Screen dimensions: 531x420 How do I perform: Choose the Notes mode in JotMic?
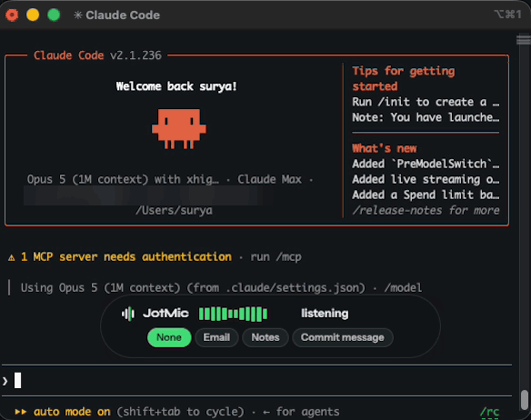point(265,337)
